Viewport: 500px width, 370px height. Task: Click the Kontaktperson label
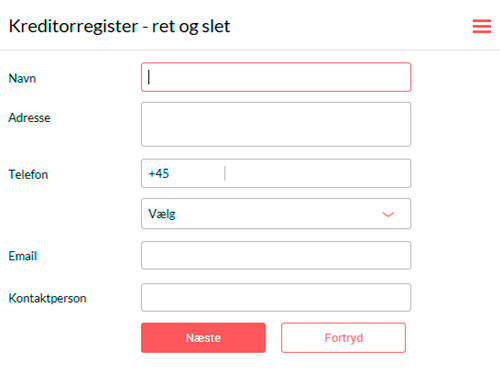47,298
